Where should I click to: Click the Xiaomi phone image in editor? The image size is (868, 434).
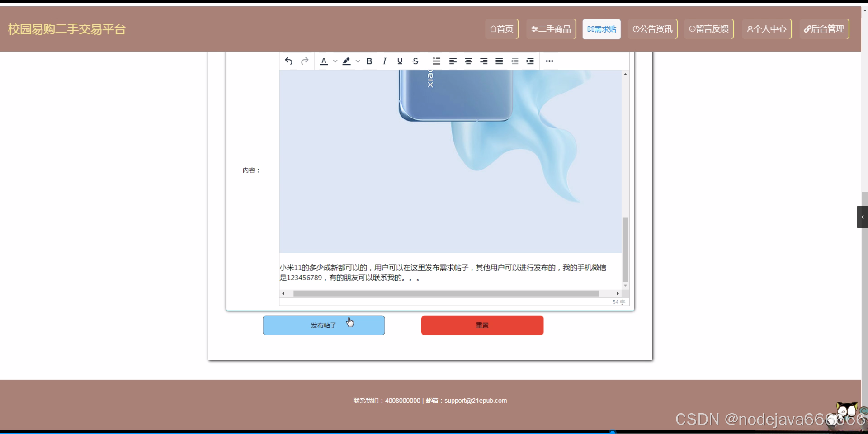[x=450, y=161]
